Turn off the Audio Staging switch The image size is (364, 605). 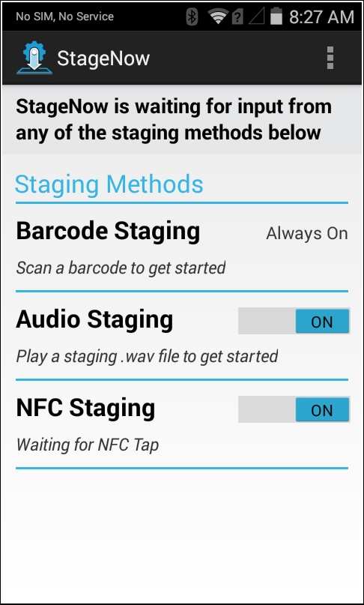pos(294,321)
